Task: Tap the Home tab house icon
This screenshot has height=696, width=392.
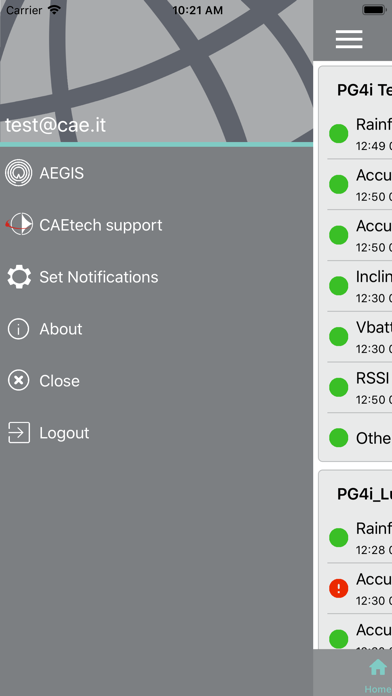Action: tap(378, 667)
